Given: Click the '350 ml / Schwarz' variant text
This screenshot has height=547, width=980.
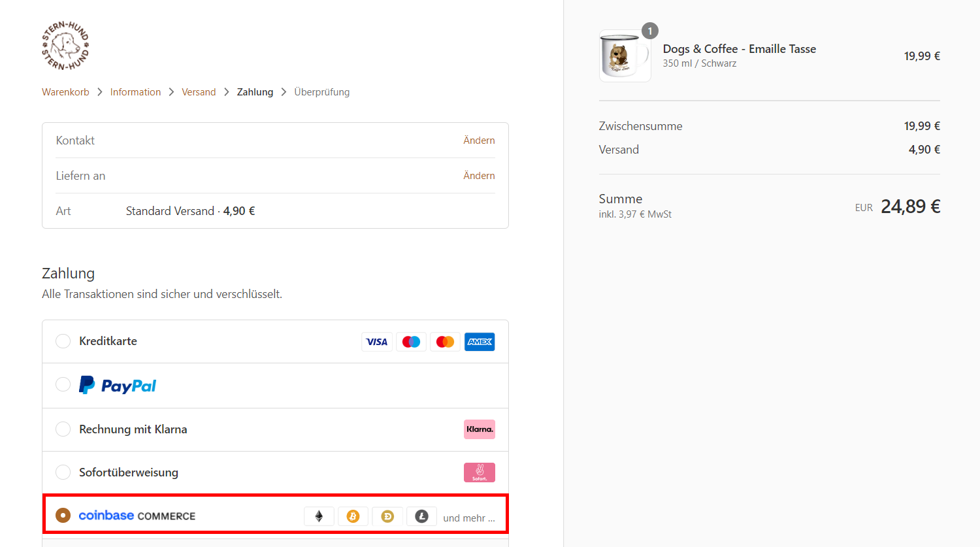Looking at the screenshot, I should click(x=700, y=63).
